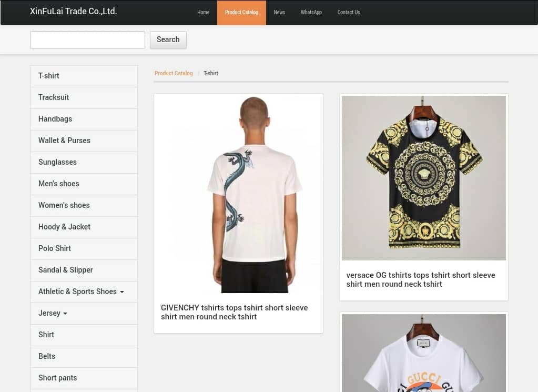View the white Gucci t-shirt image
This screenshot has height=392, width=538.
(x=424, y=353)
